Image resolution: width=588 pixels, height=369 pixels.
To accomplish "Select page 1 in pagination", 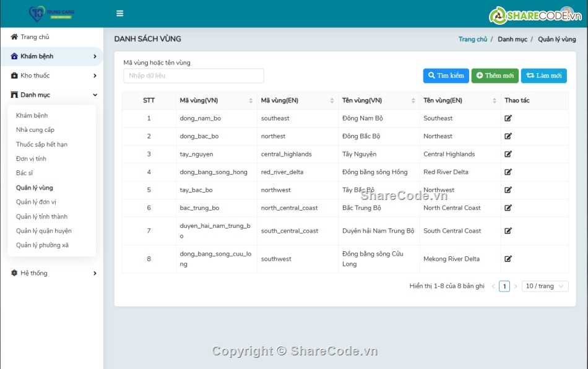I will (504, 286).
